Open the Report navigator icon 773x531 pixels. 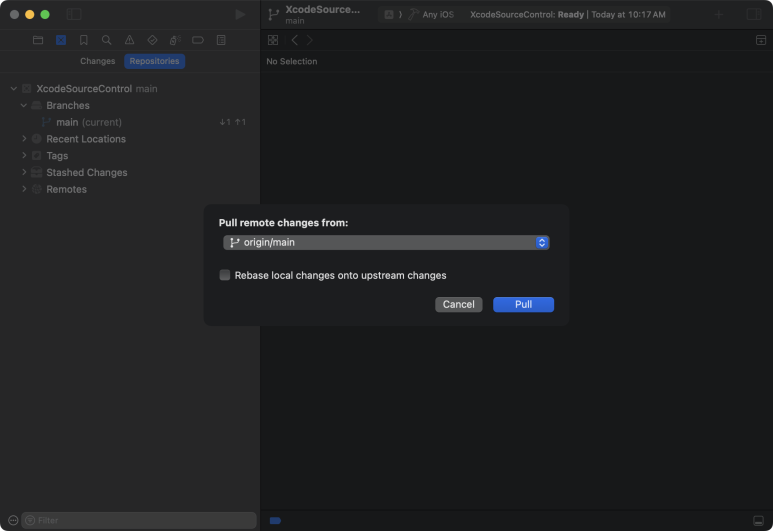tap(221, 40)
